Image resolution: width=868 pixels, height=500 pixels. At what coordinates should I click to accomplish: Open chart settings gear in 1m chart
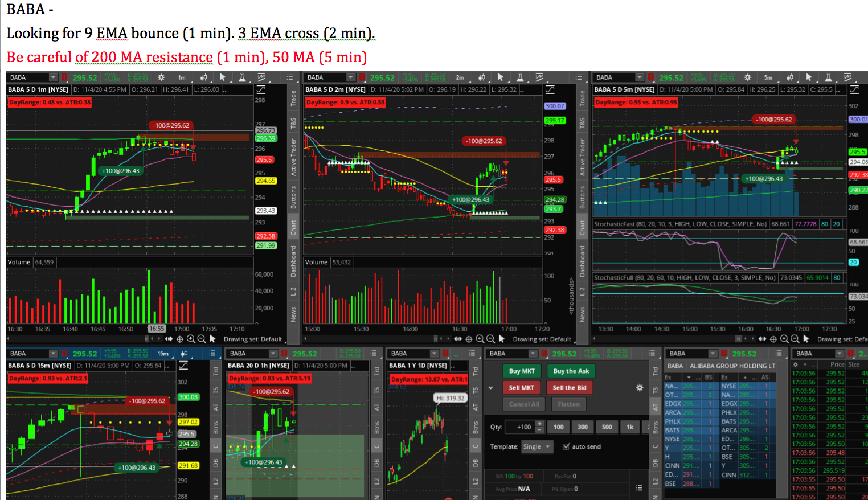click(x=161, y=77)
